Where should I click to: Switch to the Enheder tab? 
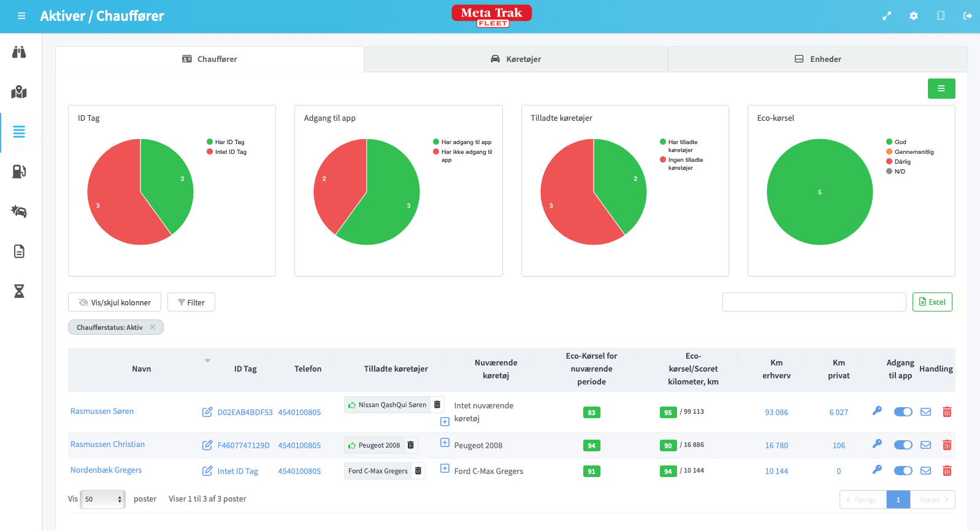point(817,59)
